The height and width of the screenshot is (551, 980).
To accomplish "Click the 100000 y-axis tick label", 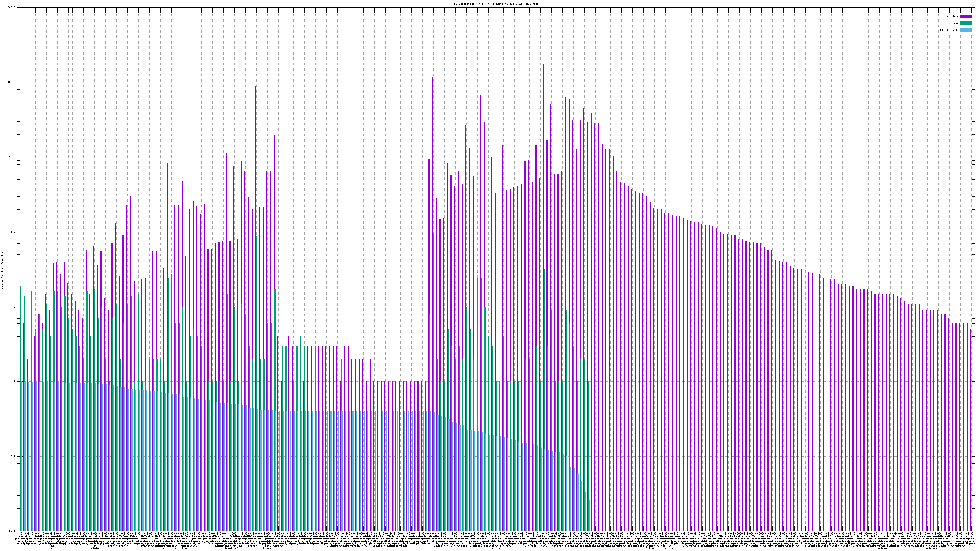I will 11,8.
